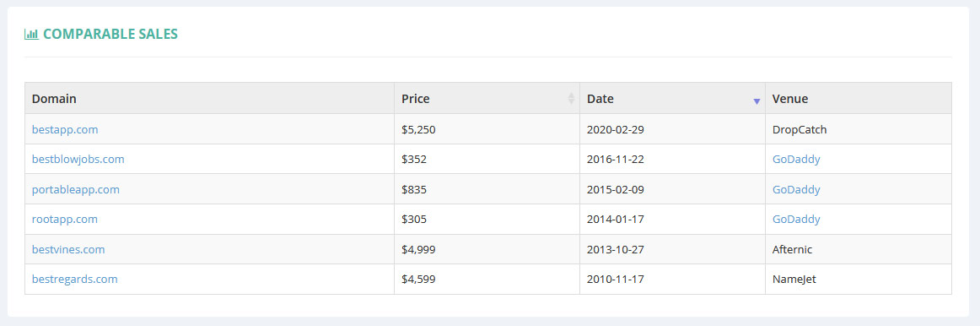Open the bestregards.com domain link
Screen dimensions: 980x326
pos(74,279)
